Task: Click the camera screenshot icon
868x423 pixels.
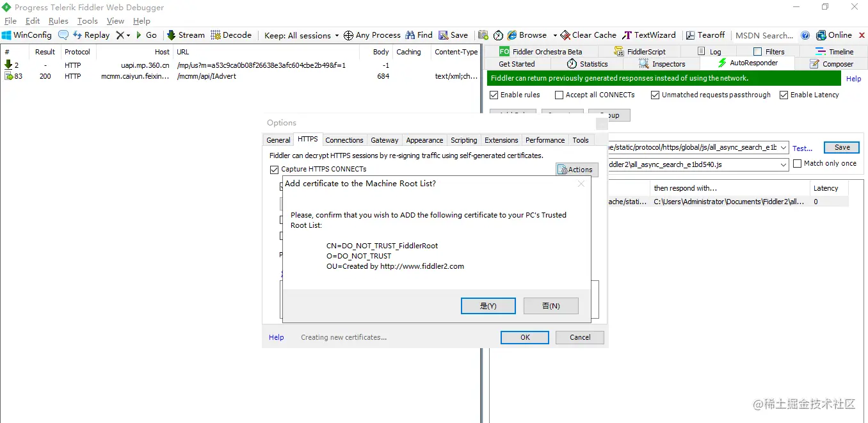Action: [x=483, y=35]
